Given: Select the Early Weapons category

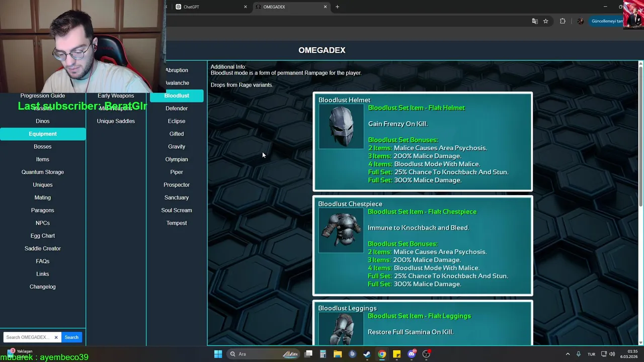Looking at the screenshot, I should [116, 96].
